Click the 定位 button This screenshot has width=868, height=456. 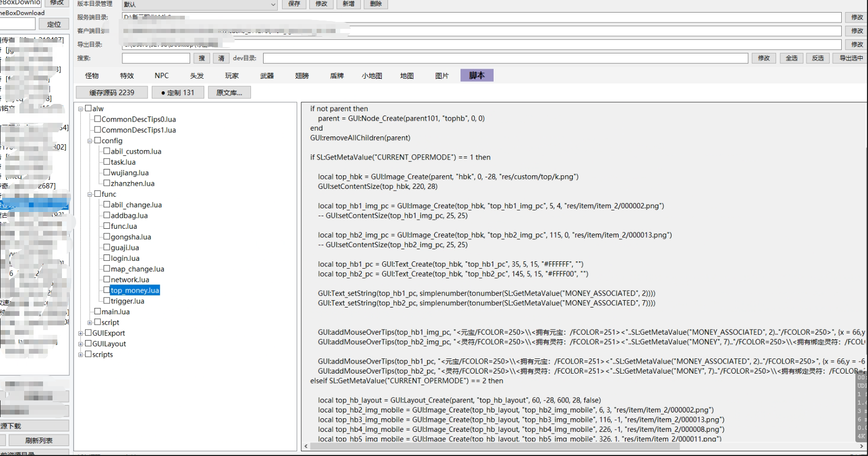click(x=54, y=24)
